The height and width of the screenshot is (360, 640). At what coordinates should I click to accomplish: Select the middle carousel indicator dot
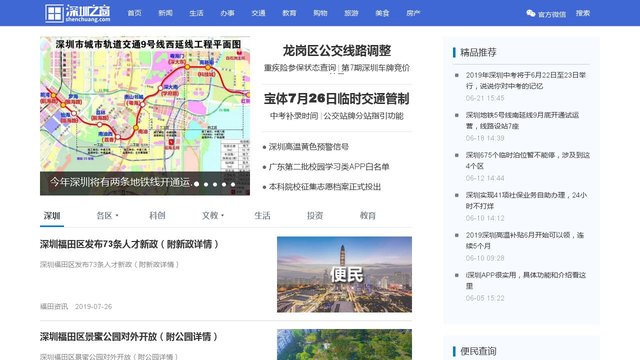point(215,184)
